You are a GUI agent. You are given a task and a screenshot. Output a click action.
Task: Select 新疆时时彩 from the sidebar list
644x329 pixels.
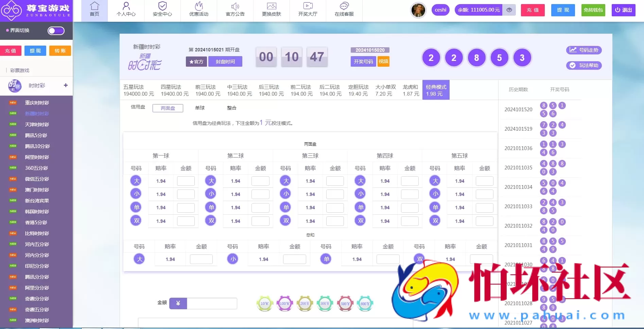pyautogui.click(x=37, y=113)
